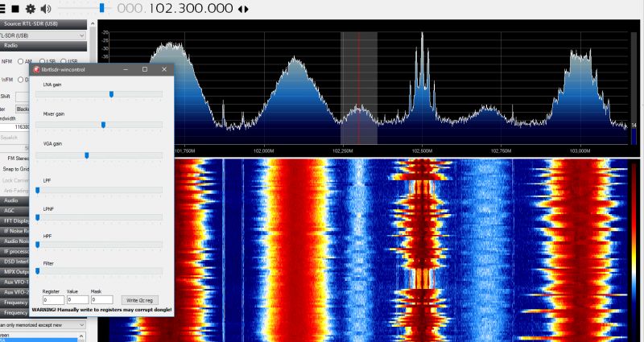Viewport: 644px width, 342px height.
Task: Click the LPF slider track
Action: point(98,190)
